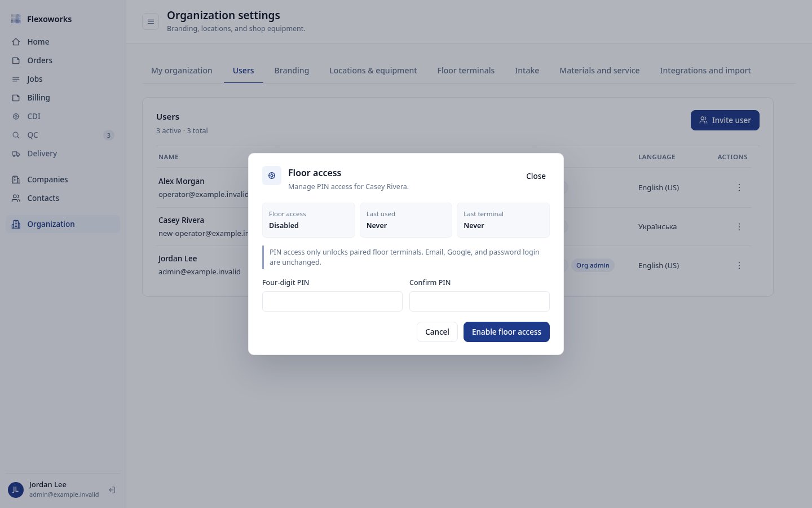This screenshot has width=812, height=508.
Task: Toggle sidebar with hamburger button
Action: (151, 21)
